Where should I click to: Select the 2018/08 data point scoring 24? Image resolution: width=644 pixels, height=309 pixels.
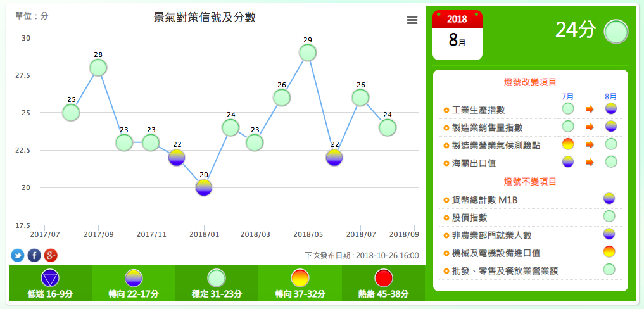pos(388,127)
